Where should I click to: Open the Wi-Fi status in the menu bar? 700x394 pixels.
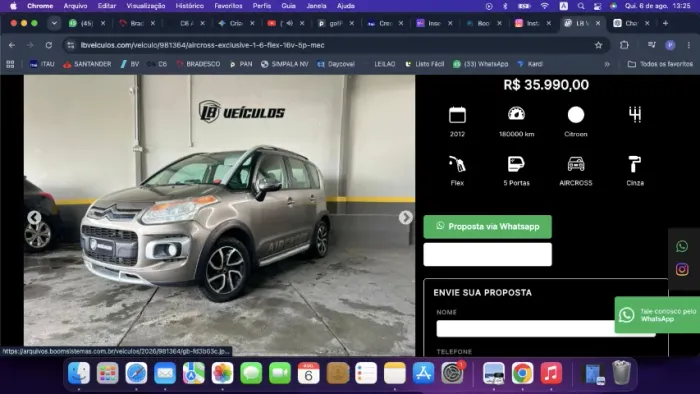click(x=544, y=6)
